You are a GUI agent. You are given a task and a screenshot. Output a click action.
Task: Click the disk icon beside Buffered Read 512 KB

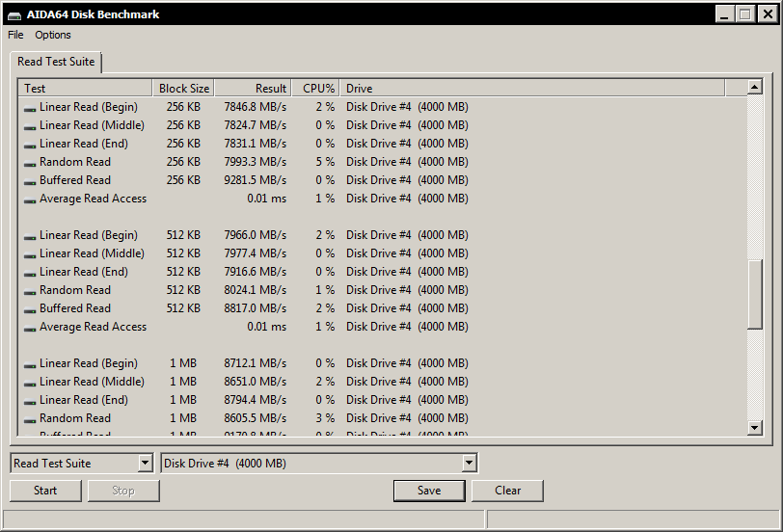point(30,309)
